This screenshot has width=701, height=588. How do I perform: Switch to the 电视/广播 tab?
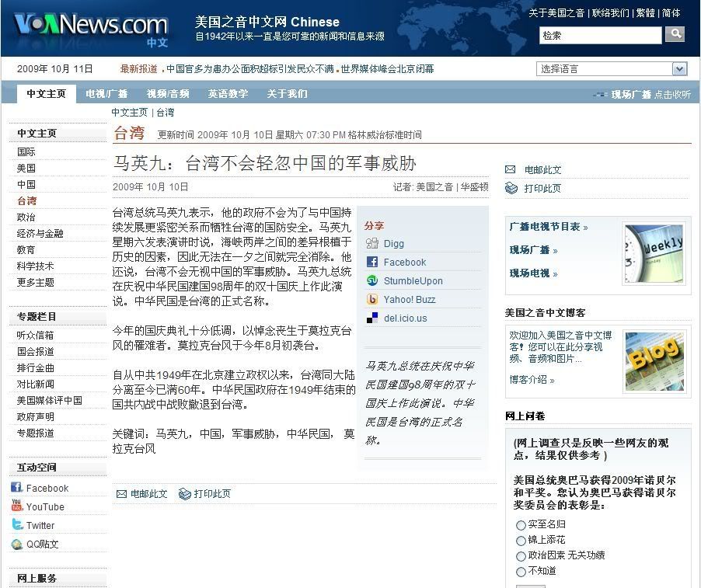[106, 94]
